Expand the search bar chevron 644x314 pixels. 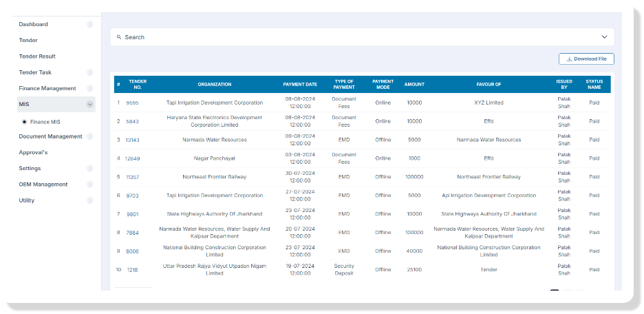point(604,37)
